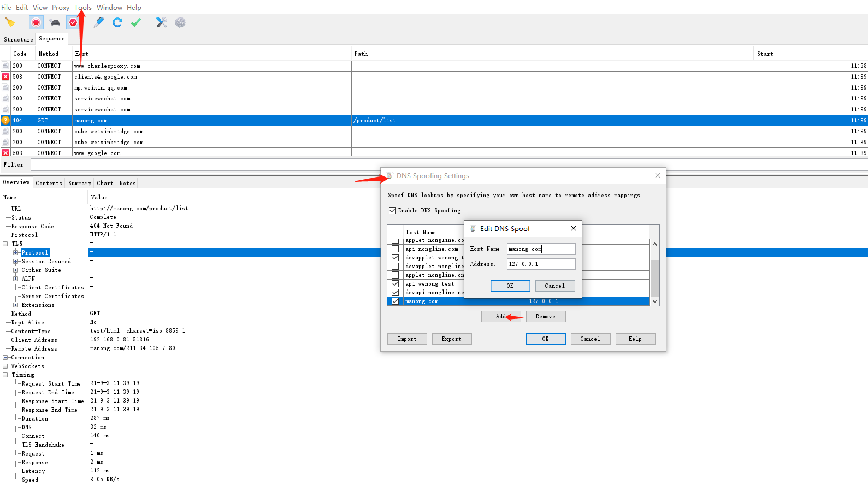Viewport: 868px width, 485px height.
Task: Click the green validate checkmark icon
Action: pyautogui.click(x=136, y=22)
